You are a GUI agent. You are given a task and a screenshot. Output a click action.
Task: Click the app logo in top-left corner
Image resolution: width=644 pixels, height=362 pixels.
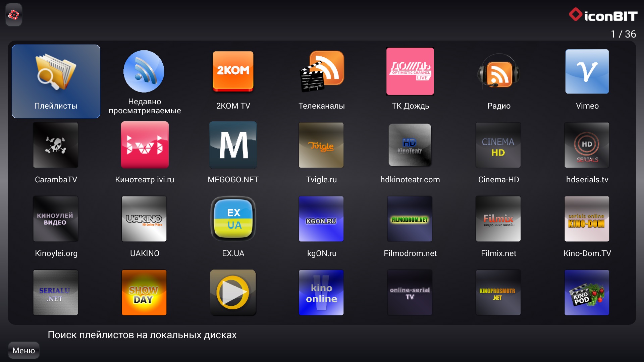[14, 15]
